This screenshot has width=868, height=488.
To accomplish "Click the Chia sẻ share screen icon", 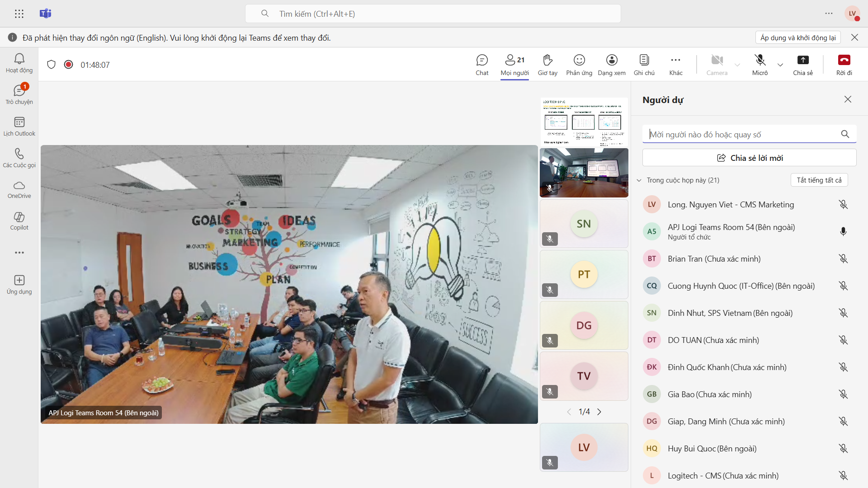I will (x=802, y=65).
